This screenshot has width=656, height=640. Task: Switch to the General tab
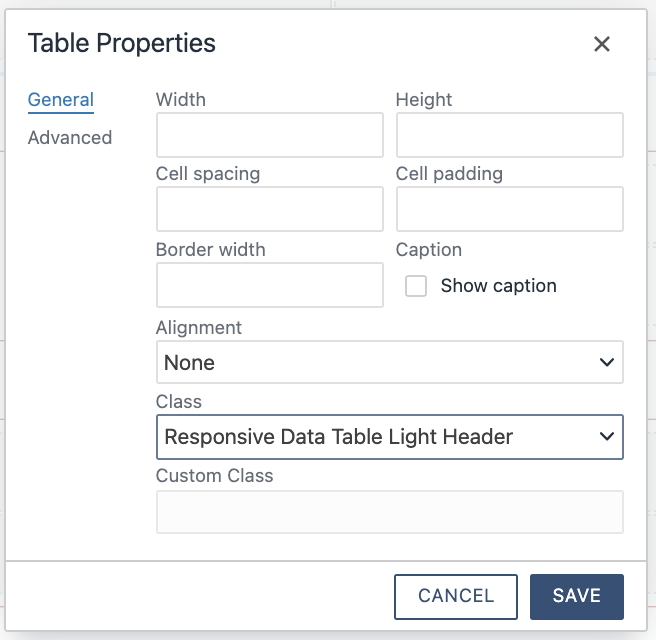click(x=61, y=100)
